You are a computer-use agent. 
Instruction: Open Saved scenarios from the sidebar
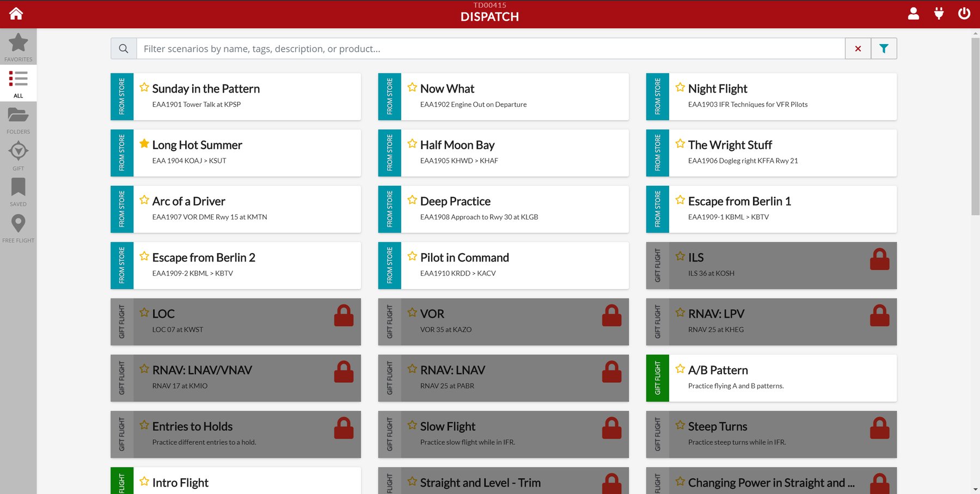[x=18, y=192]
